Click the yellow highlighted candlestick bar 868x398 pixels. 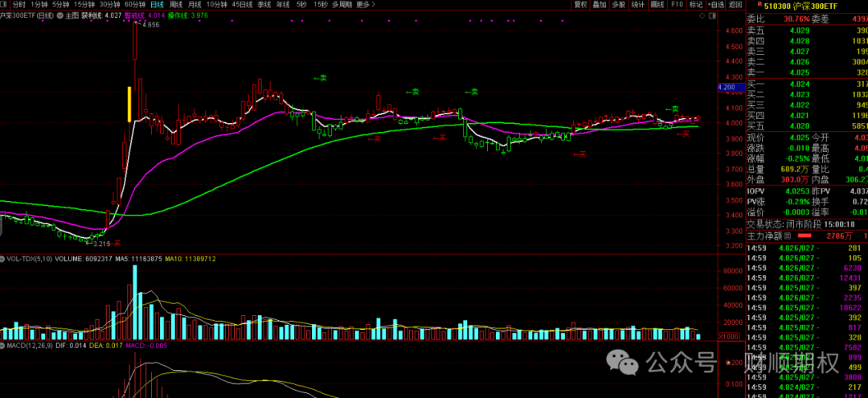129,104
